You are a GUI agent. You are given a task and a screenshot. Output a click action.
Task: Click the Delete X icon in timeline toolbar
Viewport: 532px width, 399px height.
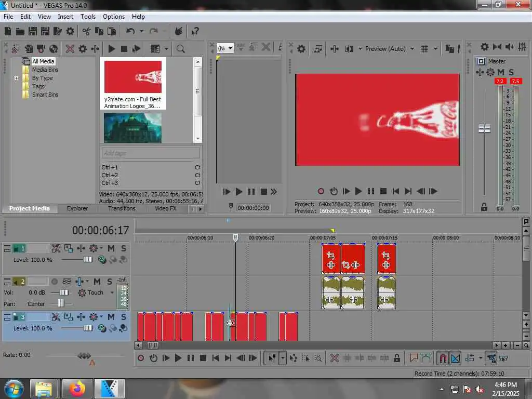tap(334, 358)
